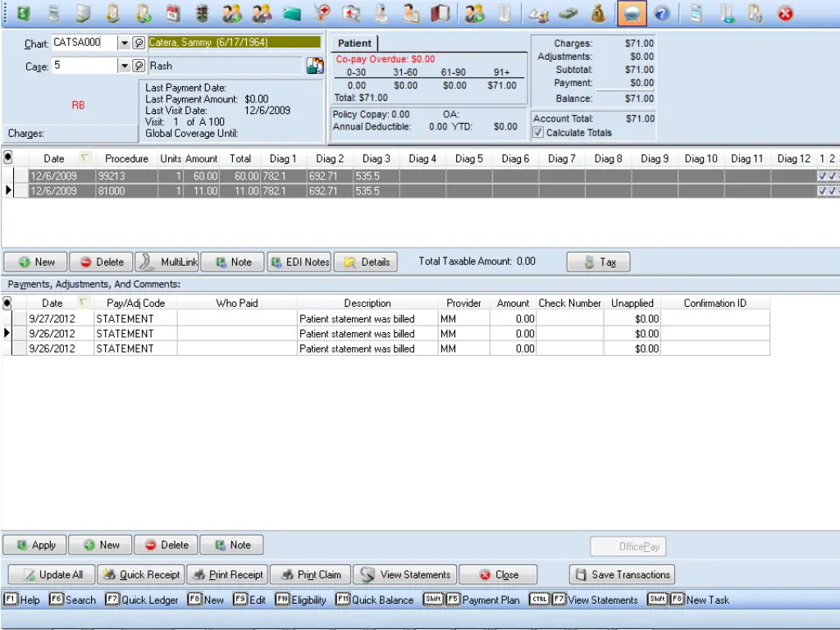Click the Tax button
840x630 pixels.
click(598, 262)
